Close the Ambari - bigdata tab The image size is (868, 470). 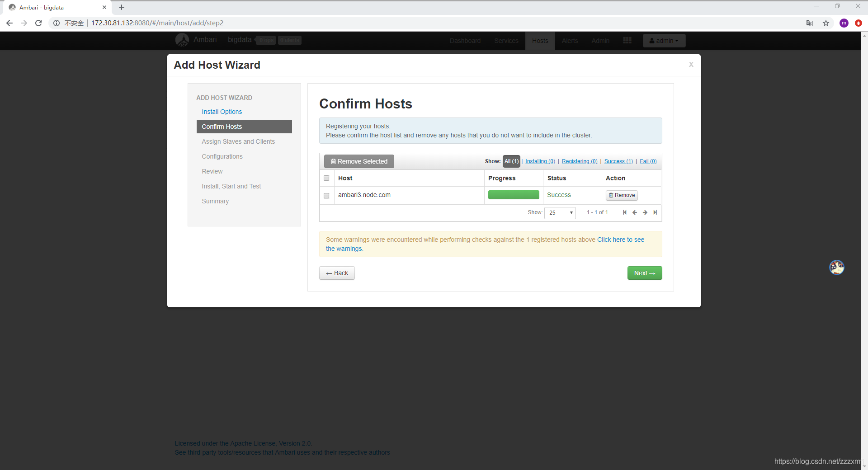tap(104, 7)
